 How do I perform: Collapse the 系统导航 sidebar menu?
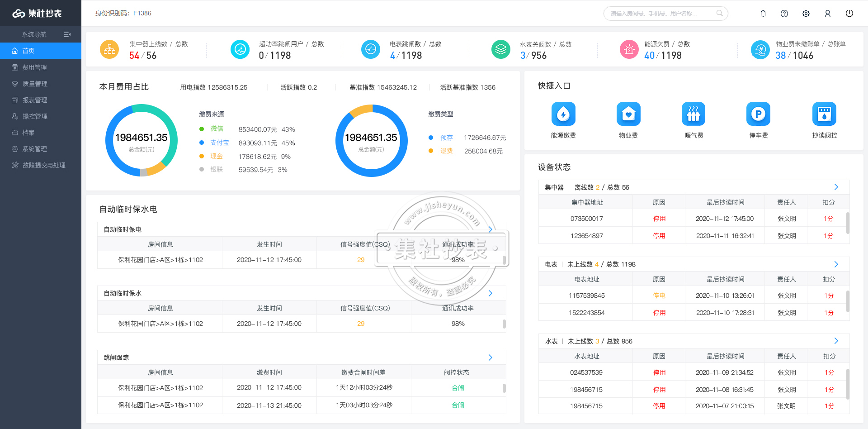click(67, 34)
